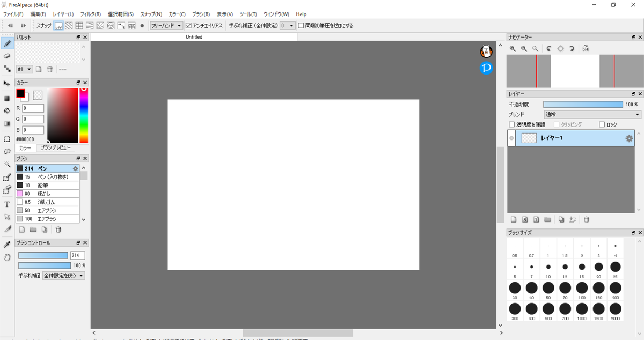644x340 pixels.
Task: Select the Move tool
Action: coord(7,84)
